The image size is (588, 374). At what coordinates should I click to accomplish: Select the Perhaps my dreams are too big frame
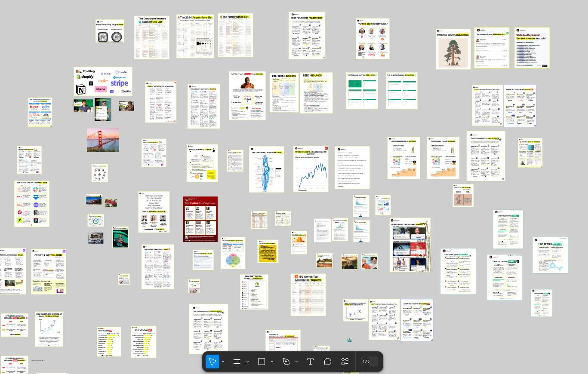(x=410, y=245)
